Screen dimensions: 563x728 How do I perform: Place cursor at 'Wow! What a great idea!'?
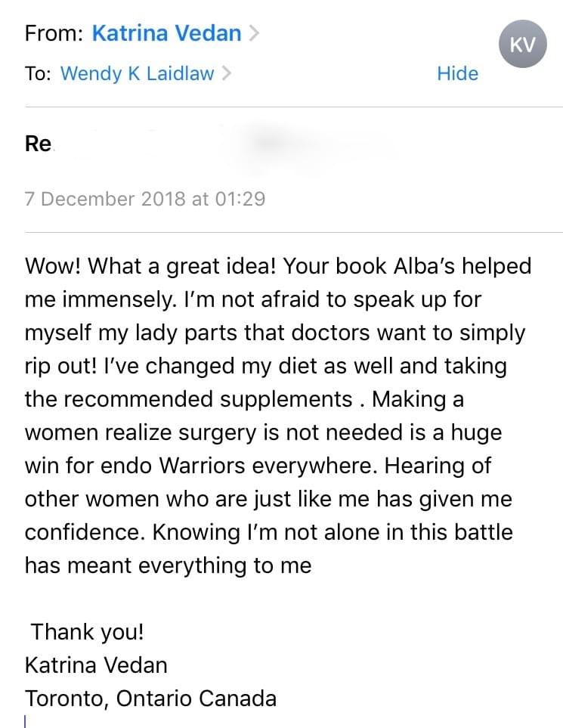(x=150, y=266)
